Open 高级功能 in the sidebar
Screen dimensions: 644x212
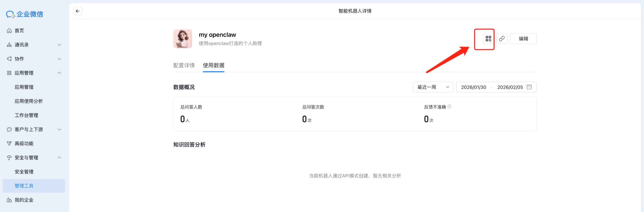[x=24, y=144]
